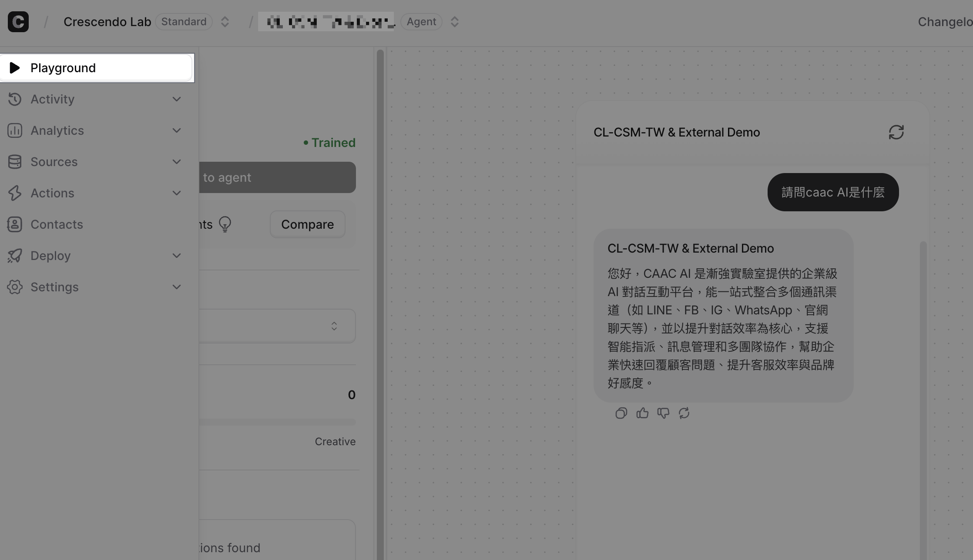
Task: Expand the Activity chevron
Action: coord(177,99)
